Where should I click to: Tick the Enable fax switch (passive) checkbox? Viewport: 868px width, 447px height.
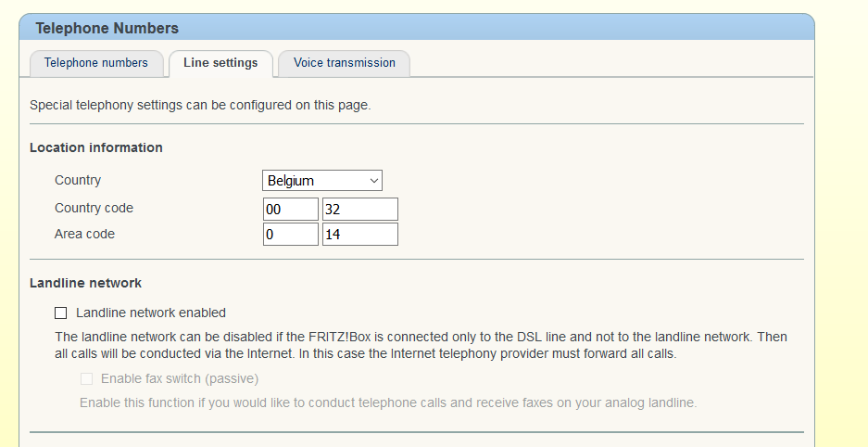pos(87,379)
